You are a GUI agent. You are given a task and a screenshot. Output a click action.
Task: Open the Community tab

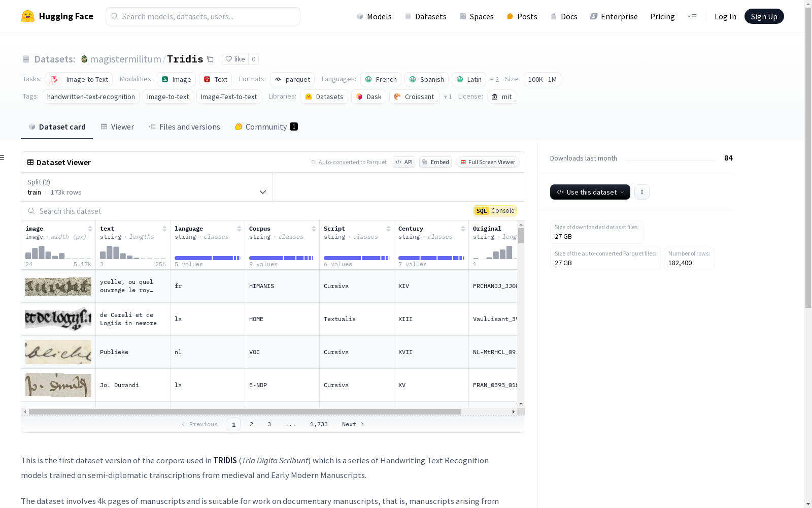266,127
